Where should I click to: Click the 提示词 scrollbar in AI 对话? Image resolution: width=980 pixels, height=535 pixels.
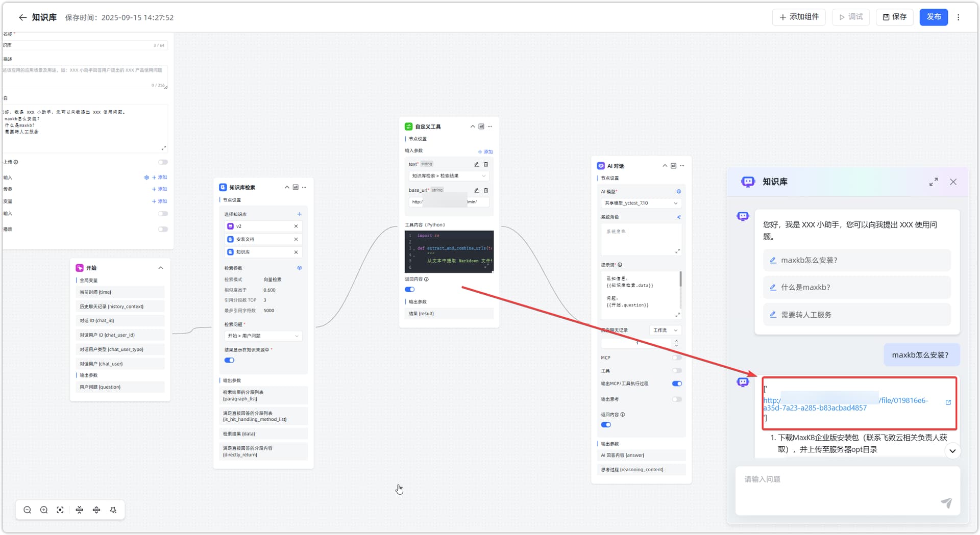click(680, 279)
